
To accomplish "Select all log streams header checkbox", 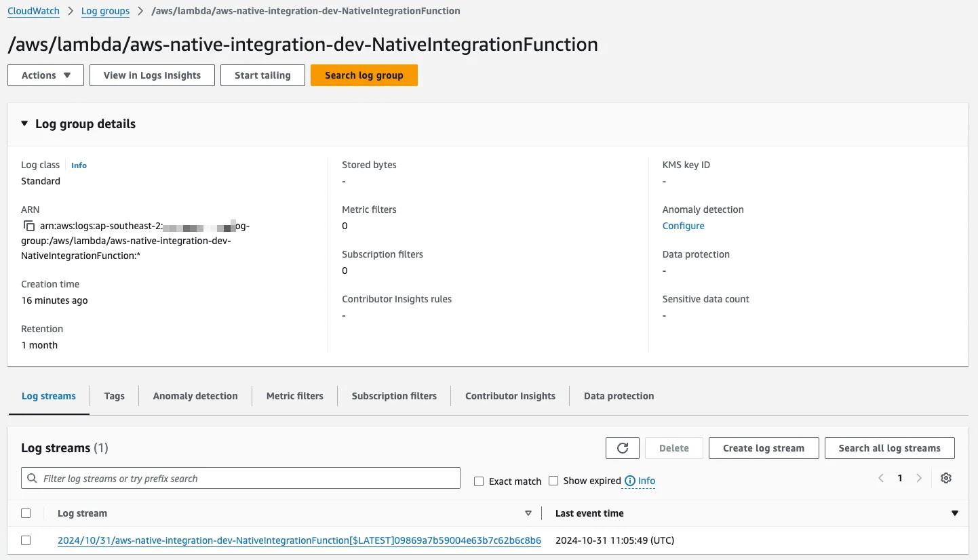I will [x=26, y=513].
